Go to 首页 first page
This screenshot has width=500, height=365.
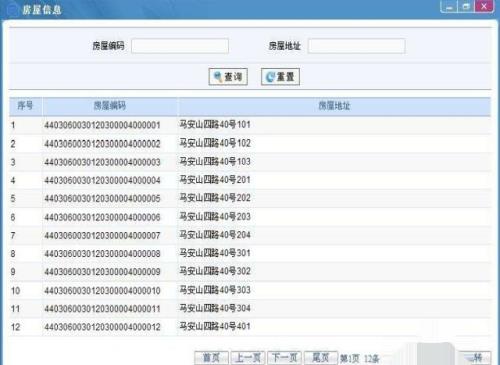(211, 358)
